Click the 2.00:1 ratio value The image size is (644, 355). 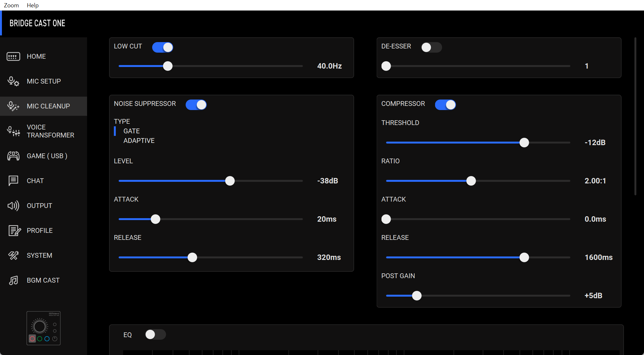[595, 181]
